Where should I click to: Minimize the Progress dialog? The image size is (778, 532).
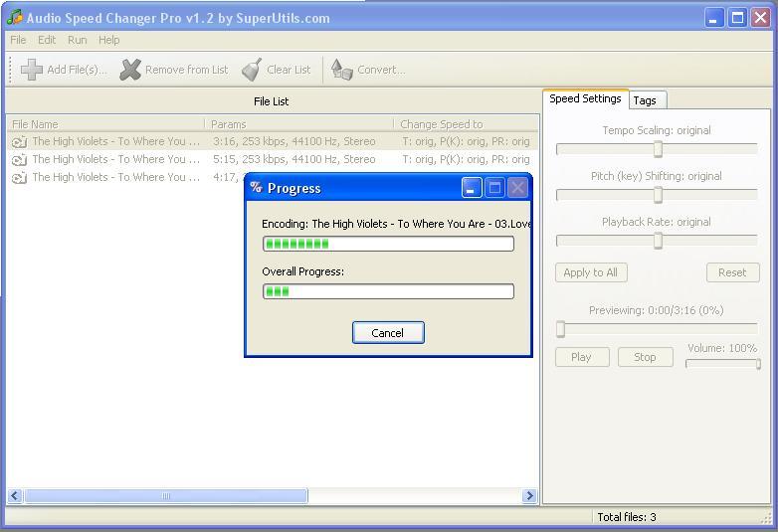click(472, 188)
